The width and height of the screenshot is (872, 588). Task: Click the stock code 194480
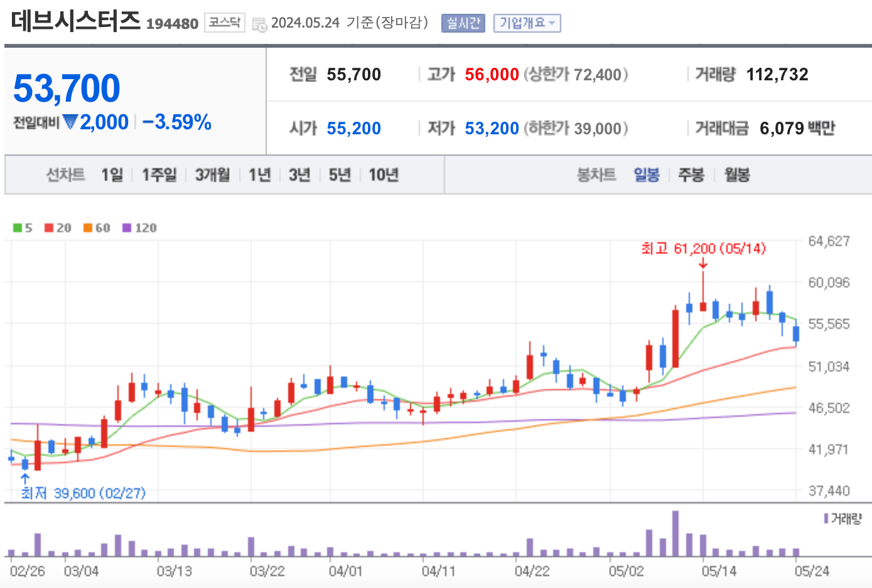coord(172,24)
